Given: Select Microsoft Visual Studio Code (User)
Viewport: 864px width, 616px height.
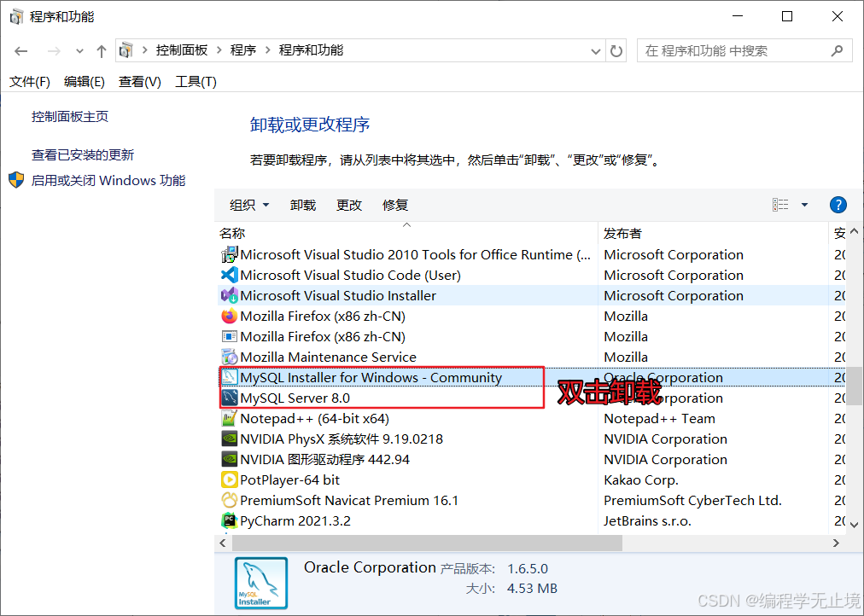Looking at the screenshot, I should click(532, 276).
